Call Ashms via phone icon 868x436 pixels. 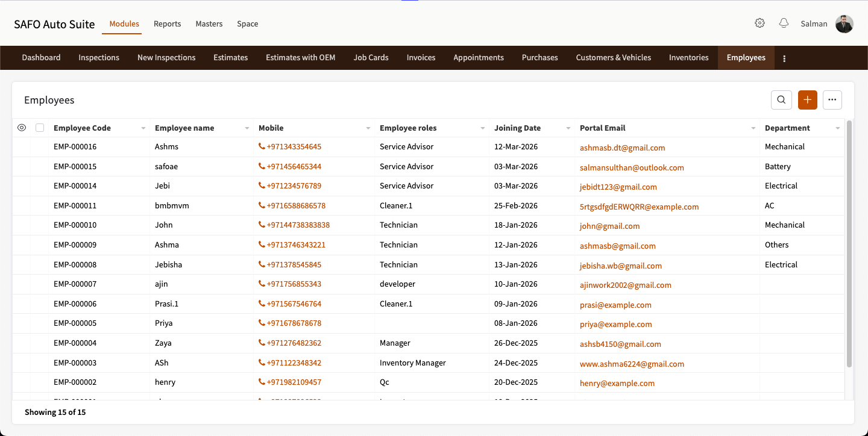[x=262, y=147]
